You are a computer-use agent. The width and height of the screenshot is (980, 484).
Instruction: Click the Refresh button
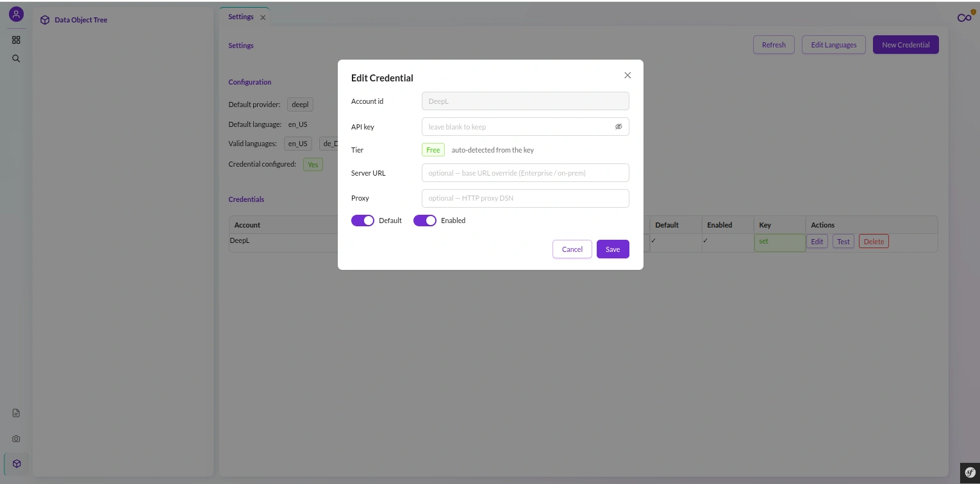coord(774,45)
